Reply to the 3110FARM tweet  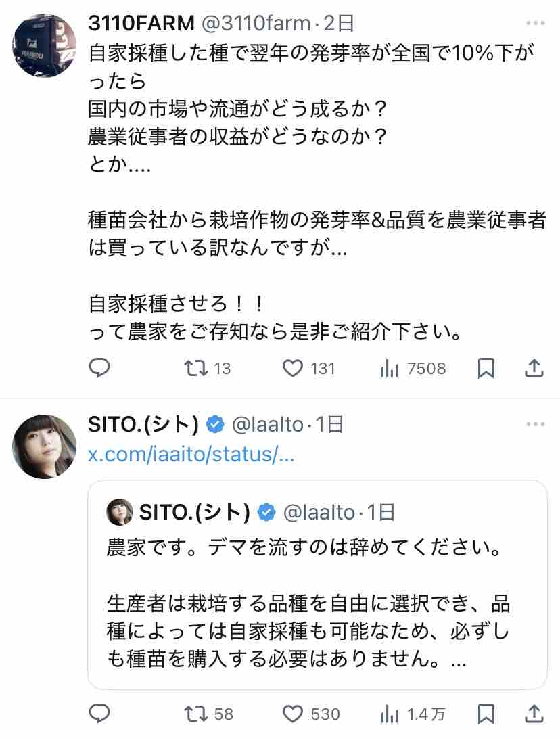[99, 367]
